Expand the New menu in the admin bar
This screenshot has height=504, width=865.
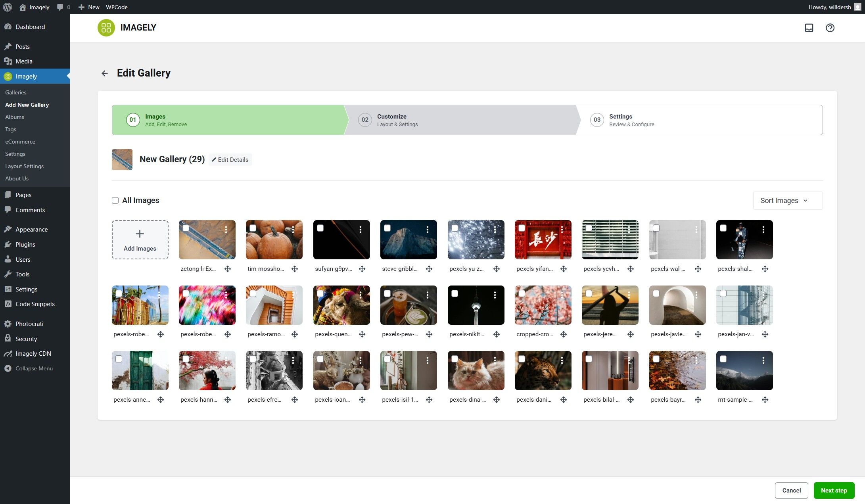coord(88,7)
